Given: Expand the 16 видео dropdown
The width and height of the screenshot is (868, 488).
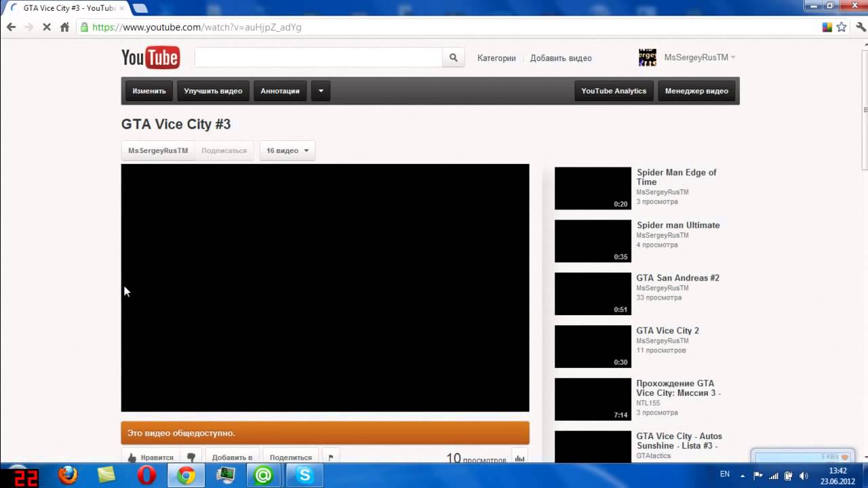Looking at the screenshot, I should click(288, 150).
